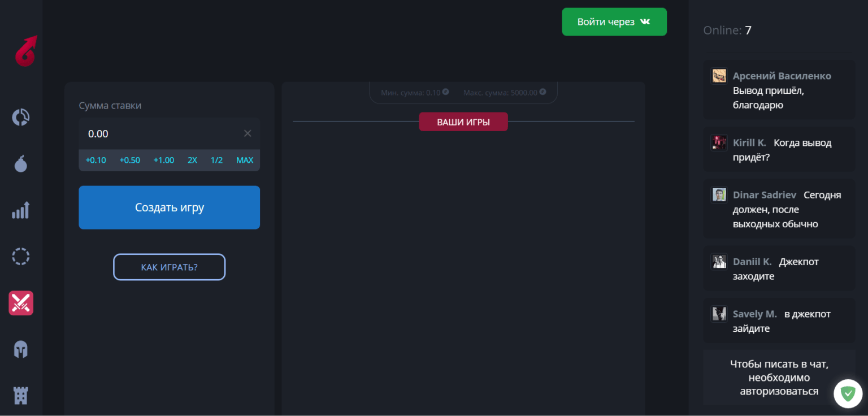Log in with Войти через VK button
This screenshot has width=868, height=416.
click(614, 22)
